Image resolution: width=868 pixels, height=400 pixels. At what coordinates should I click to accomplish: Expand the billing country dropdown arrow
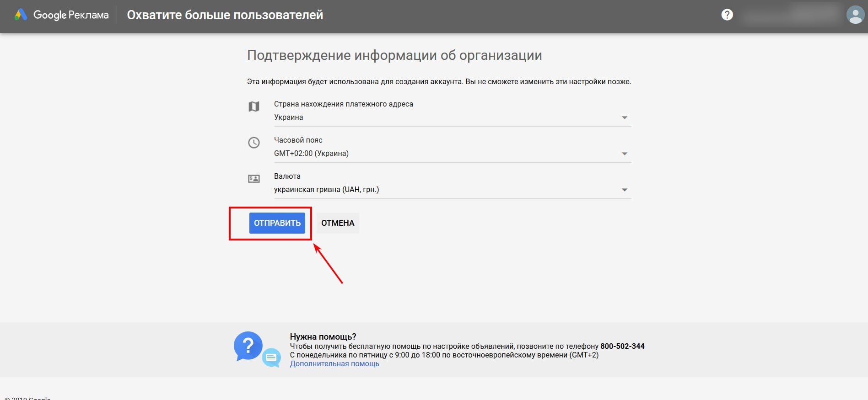[625, 118]
